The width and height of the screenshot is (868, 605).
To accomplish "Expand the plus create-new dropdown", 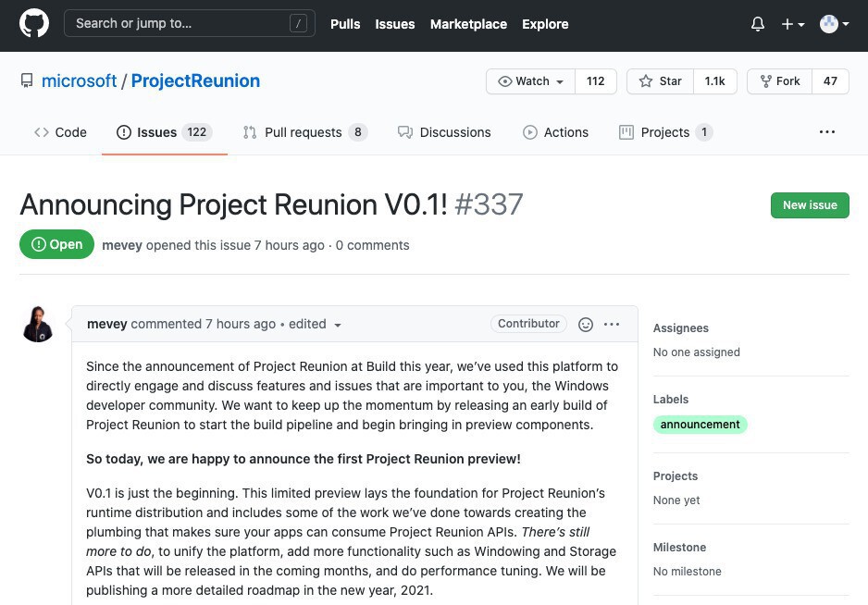I will pos(793,24).
